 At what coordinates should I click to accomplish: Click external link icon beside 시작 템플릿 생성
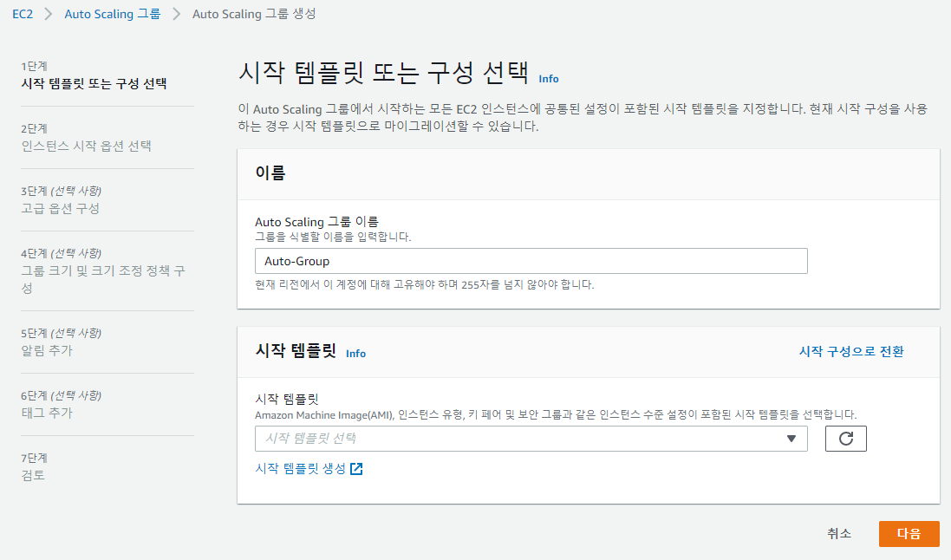point(356,468)
